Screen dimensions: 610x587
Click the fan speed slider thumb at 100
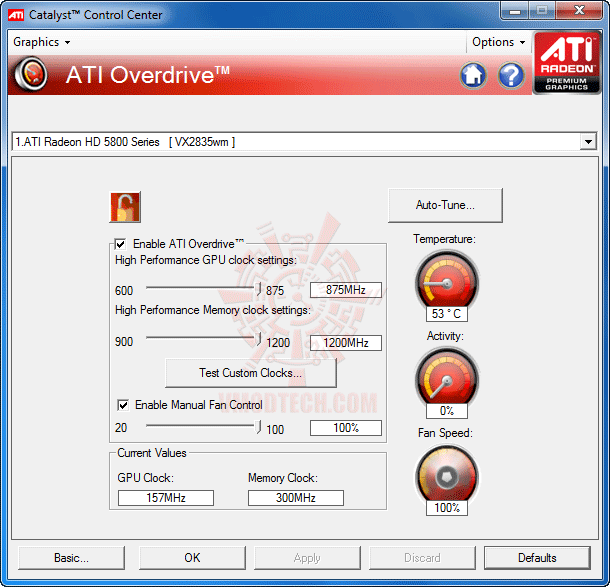[x=258, y=427]
